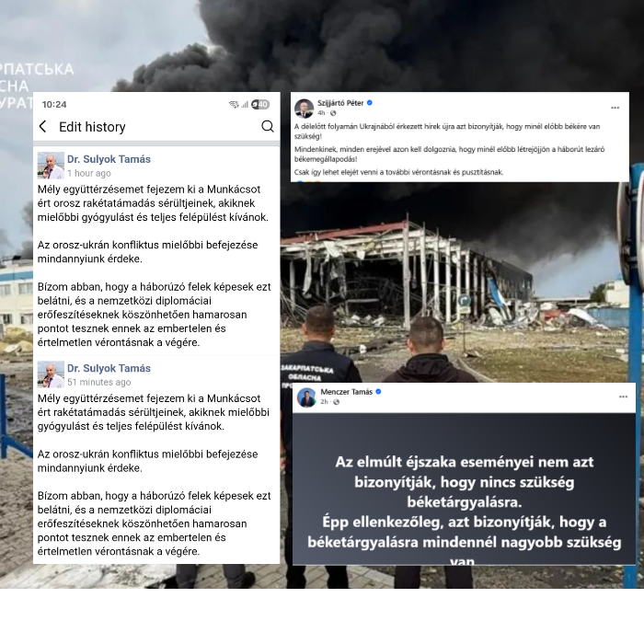Click the '51 minutes ago' edit timestamp
This screenshot has height=644, width=644.
coord(99,383)
